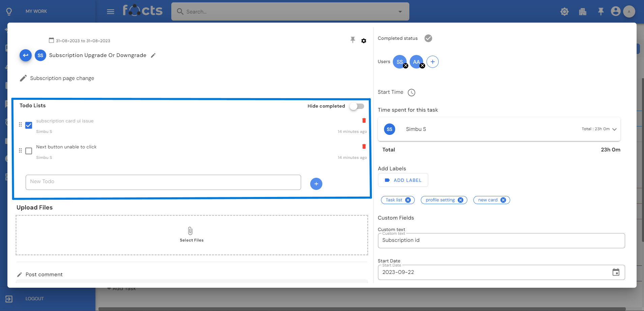Click the Start Time clock icon
644x311 pixels.
411,92
